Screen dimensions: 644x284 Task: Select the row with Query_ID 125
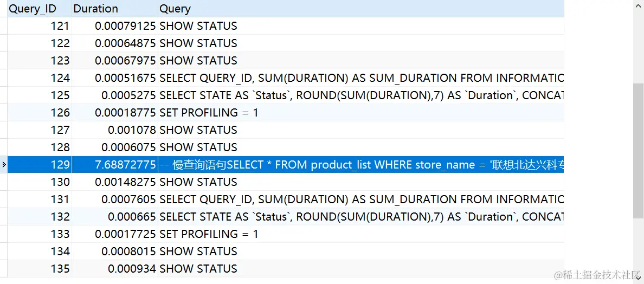286,95
